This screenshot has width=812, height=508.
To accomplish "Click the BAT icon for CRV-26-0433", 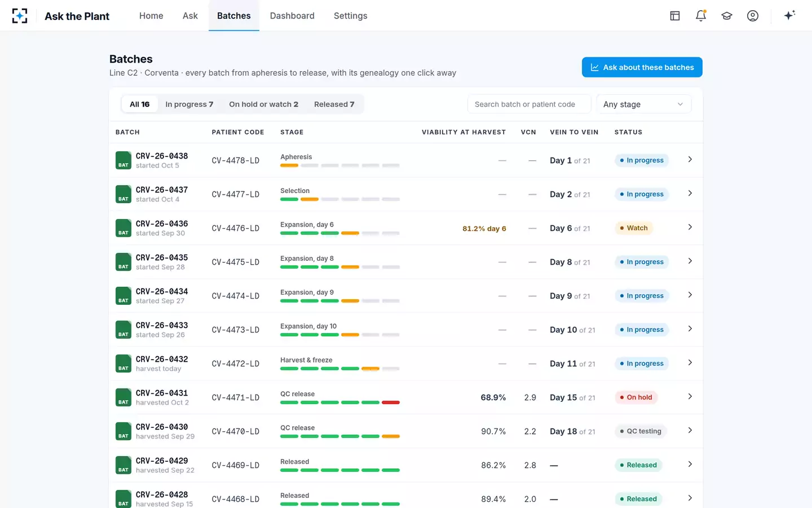I will tap(123, 330).
